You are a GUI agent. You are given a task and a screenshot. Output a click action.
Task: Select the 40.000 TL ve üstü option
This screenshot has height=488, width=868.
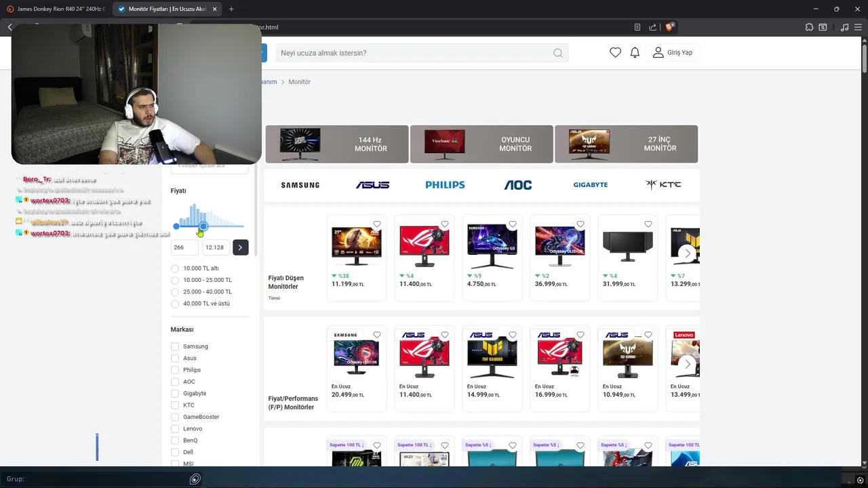coord(175,304)
